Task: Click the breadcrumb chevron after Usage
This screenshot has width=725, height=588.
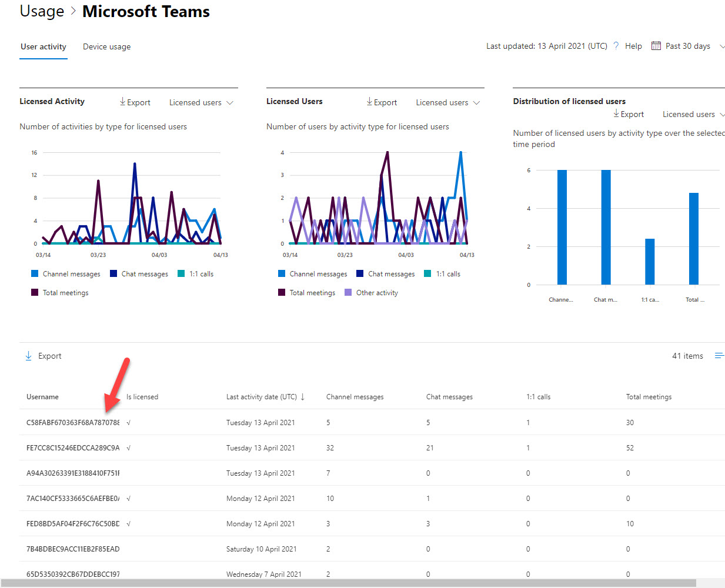Action: point(73,12)
